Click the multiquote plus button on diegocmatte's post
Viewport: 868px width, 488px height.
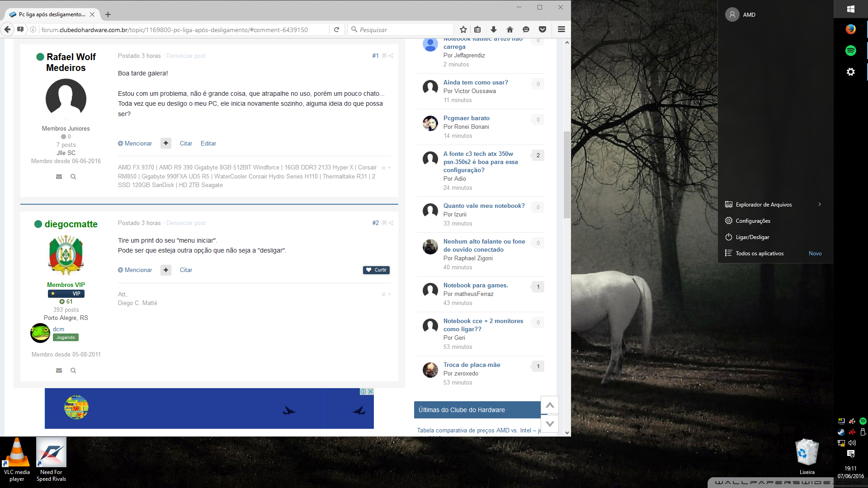click(x=166, y=270)
